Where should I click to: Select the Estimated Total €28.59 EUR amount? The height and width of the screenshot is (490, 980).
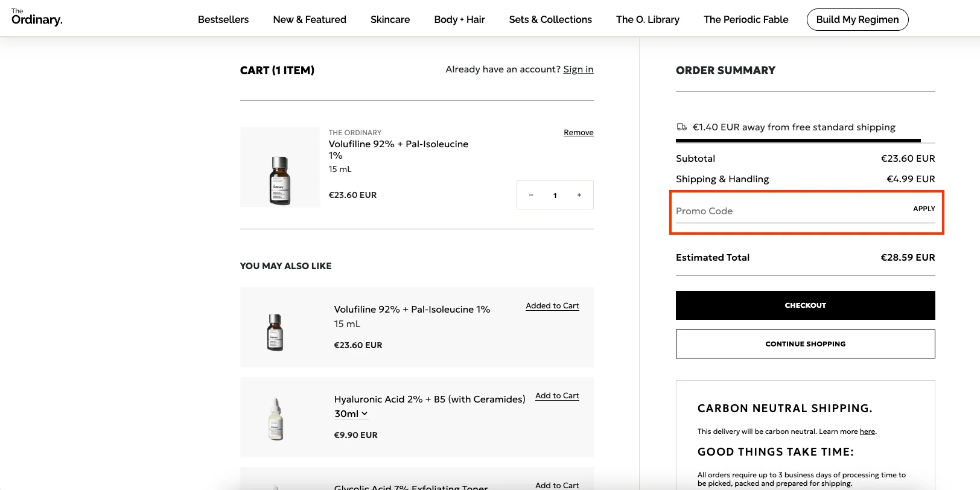tap(908, 258)
